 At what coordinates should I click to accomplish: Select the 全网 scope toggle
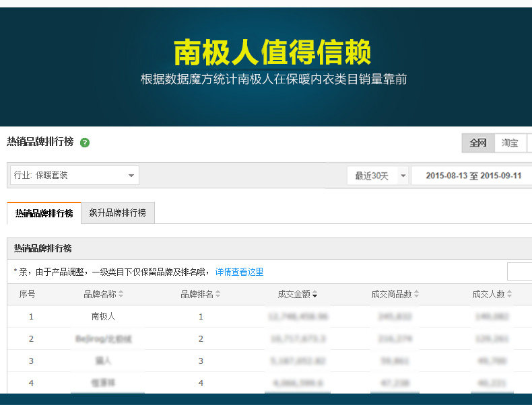[x=478, y=143]
